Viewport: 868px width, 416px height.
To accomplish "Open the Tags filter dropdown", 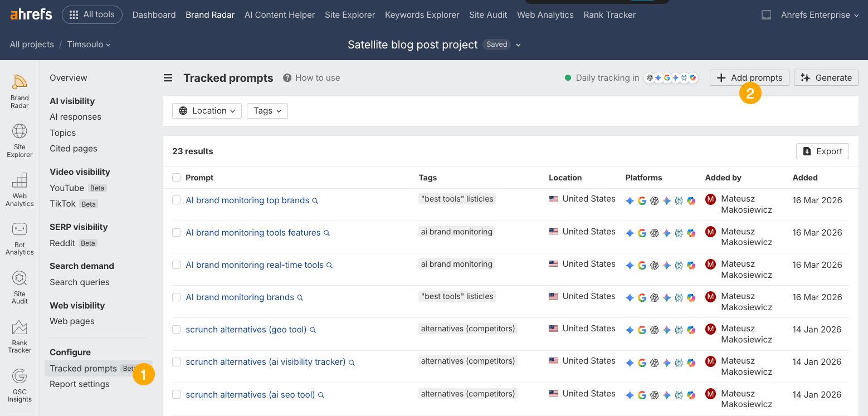I will tap(267, 111).
